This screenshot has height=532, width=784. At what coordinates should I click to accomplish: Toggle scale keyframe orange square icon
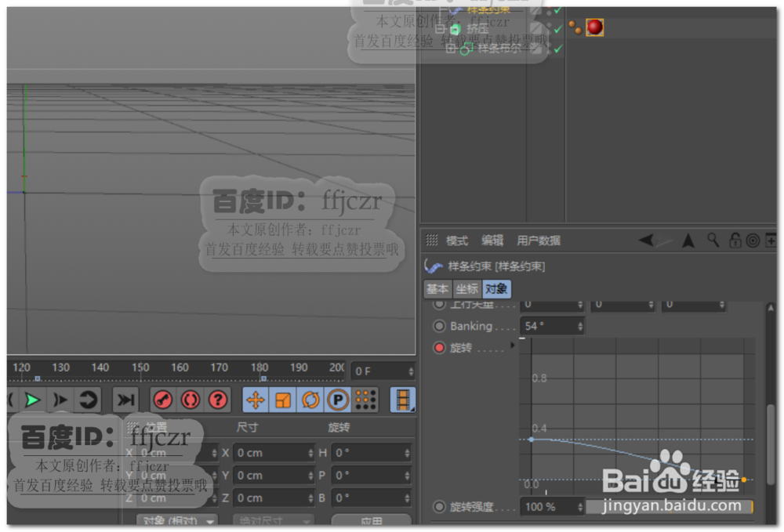pos(283,400)
